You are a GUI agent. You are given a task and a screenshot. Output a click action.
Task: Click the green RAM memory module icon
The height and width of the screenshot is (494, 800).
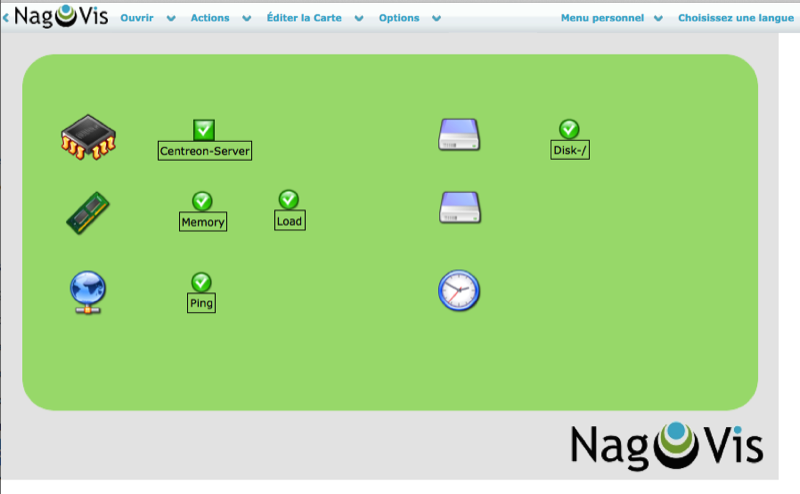coord(88,214)
